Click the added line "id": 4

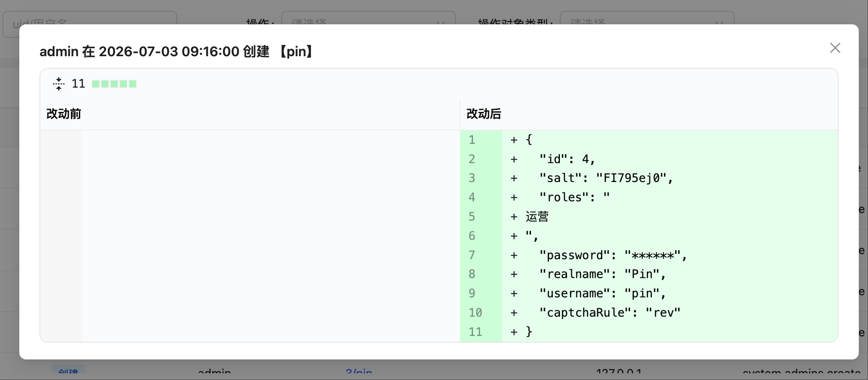click(670, 159)
